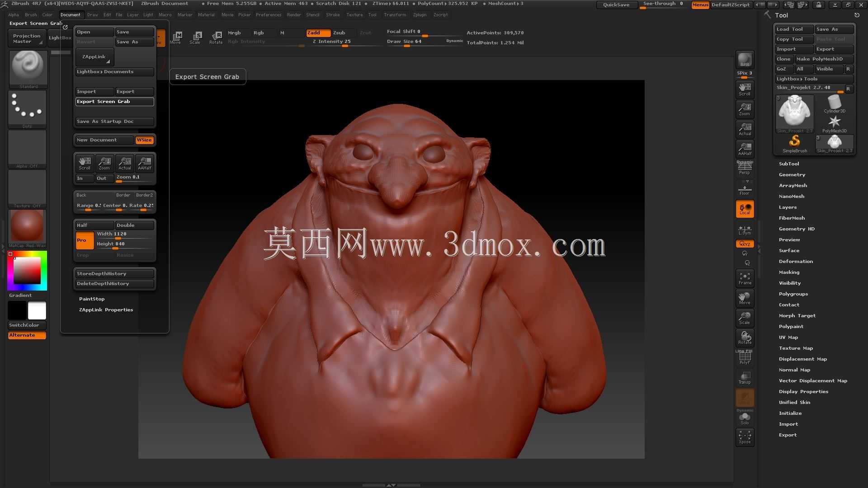868x488 pixels.
Task: Open the Render menu
Action: [x=294, y=15]
